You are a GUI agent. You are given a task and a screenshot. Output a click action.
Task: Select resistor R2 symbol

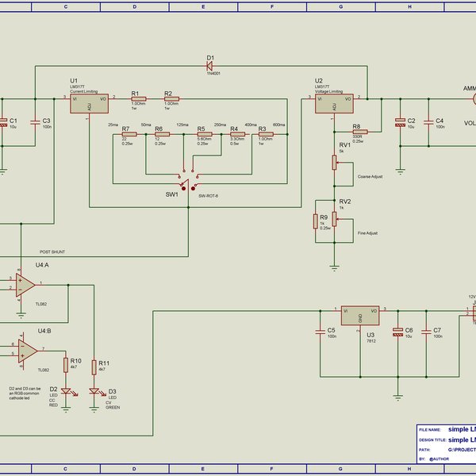172,99
